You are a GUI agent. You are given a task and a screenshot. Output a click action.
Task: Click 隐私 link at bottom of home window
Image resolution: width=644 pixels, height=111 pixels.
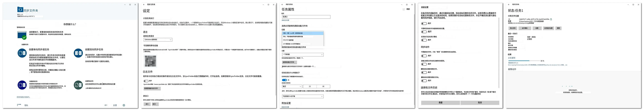pyautogui.click(x=26, y=105)
